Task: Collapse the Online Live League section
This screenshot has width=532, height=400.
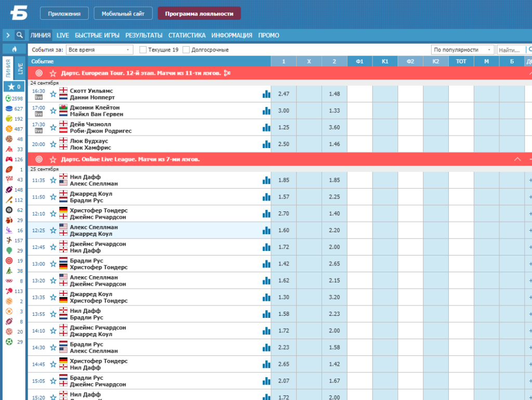Action: pos(517,159)
